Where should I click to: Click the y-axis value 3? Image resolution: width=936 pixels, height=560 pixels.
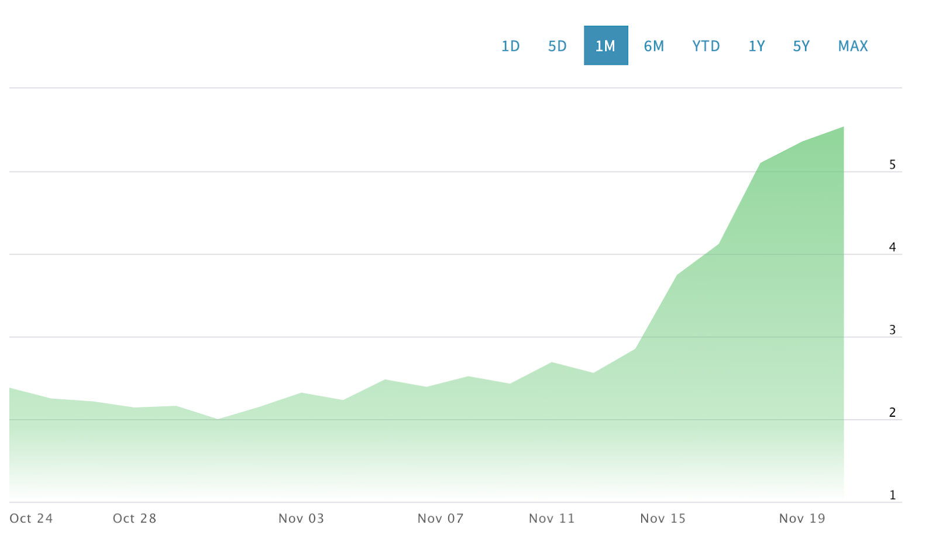(892, 330)
